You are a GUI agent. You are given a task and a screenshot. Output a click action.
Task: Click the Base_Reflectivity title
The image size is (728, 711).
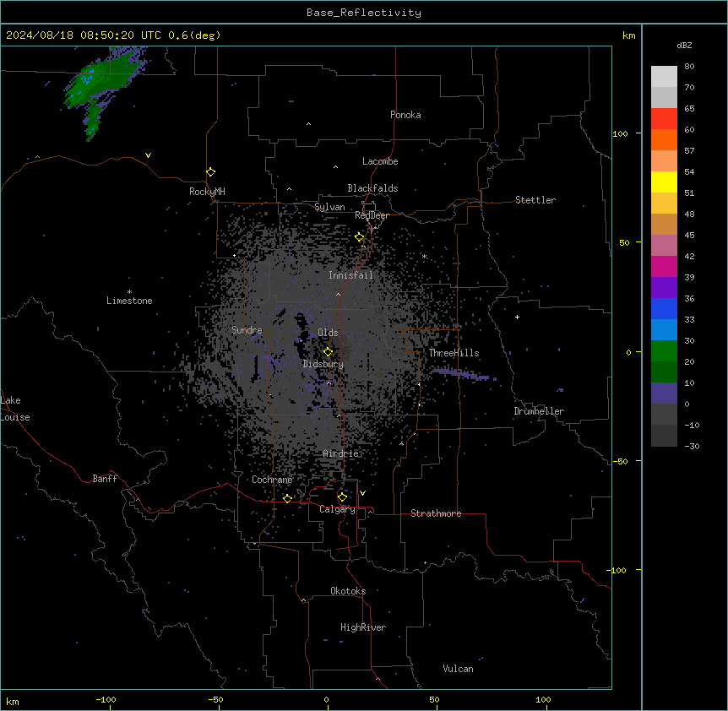click(364, 13)
